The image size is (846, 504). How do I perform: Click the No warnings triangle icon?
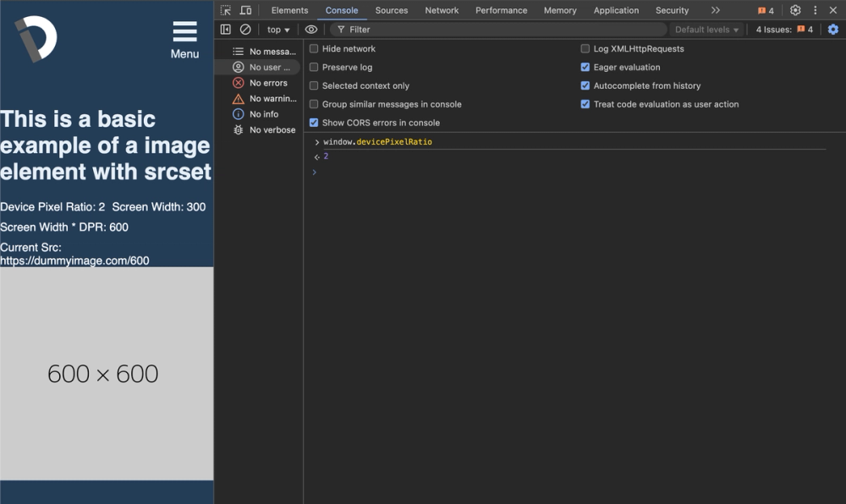pyautogui.click(x=238, y=99)
